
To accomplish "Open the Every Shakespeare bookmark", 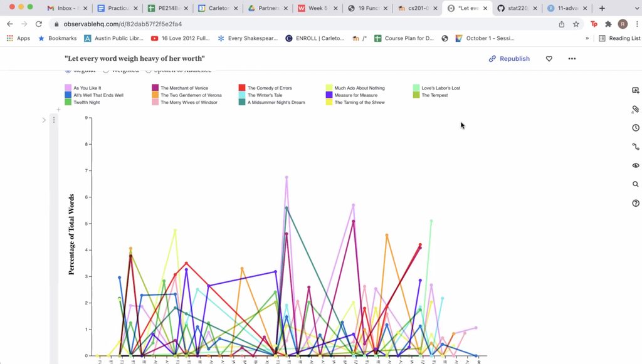I will pos(248,38).
